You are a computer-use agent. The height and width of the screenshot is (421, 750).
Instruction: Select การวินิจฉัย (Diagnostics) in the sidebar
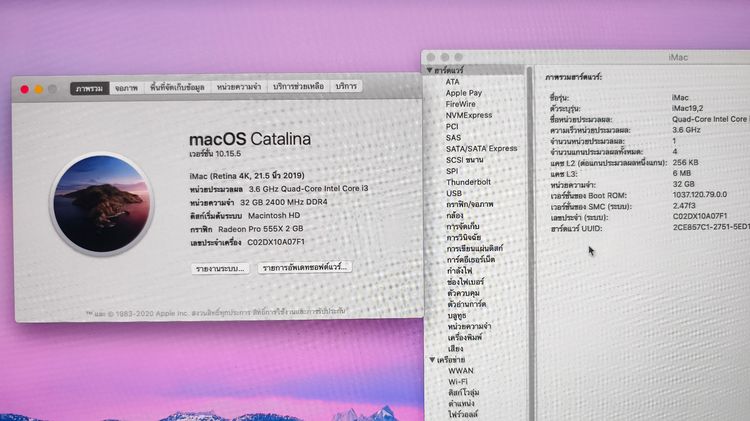(464, 237)
